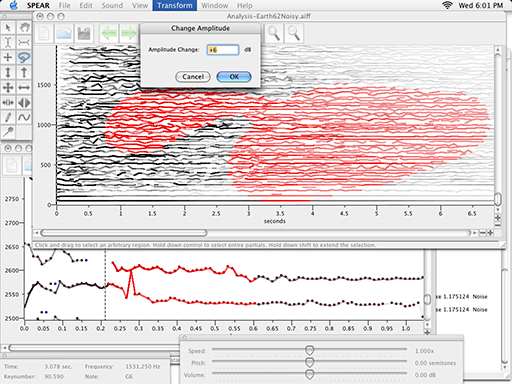This screenshot has width=512, height=384.
Task: Select the hand scroll tool
Action: (x=24, y=28)
